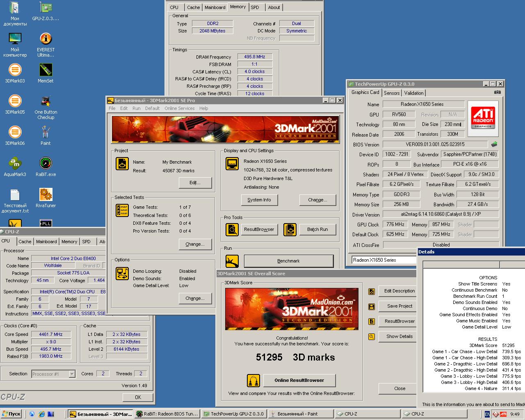
Task: Open the GPU-Z.0.3 desktop shortcut
Action: point(46,11)
